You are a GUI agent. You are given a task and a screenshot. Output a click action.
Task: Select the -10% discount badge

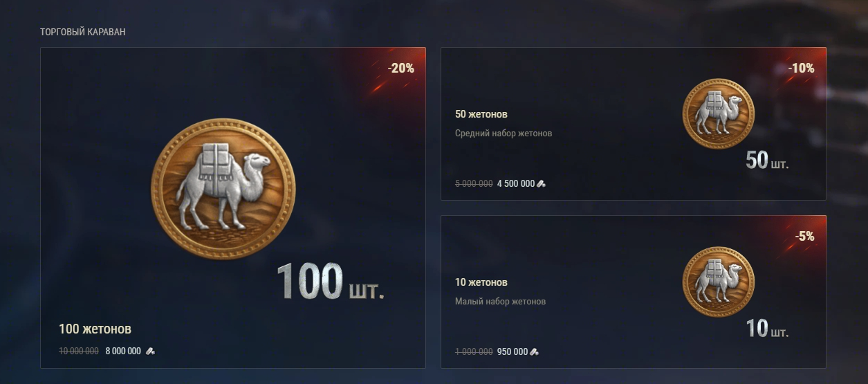click(801, 68)
